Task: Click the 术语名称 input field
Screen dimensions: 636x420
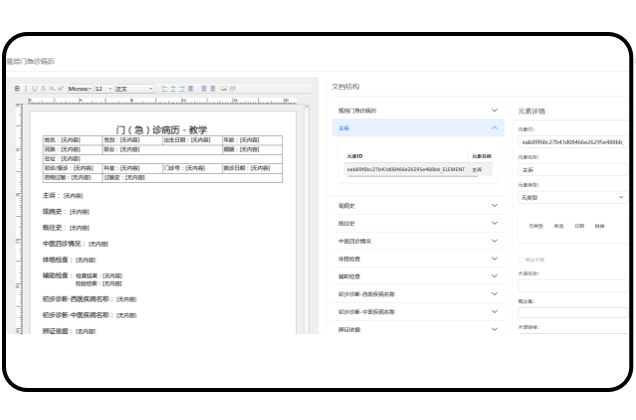Action: point(572,286)
